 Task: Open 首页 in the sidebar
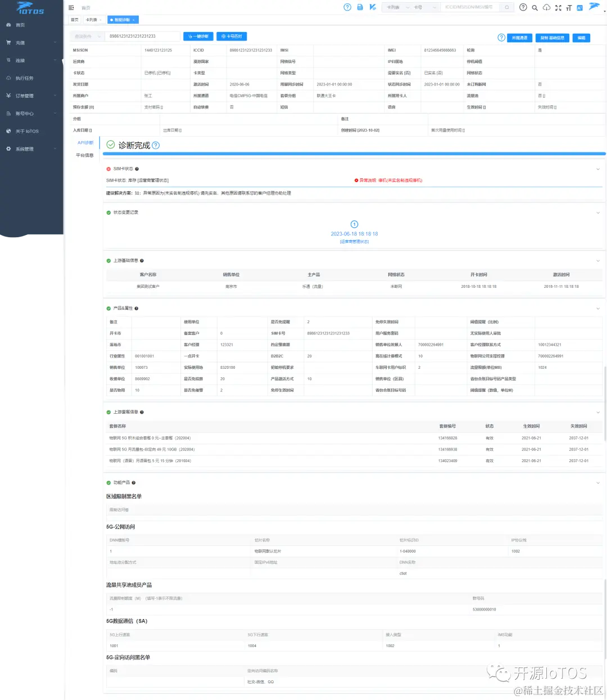click(x=31, y=25)
